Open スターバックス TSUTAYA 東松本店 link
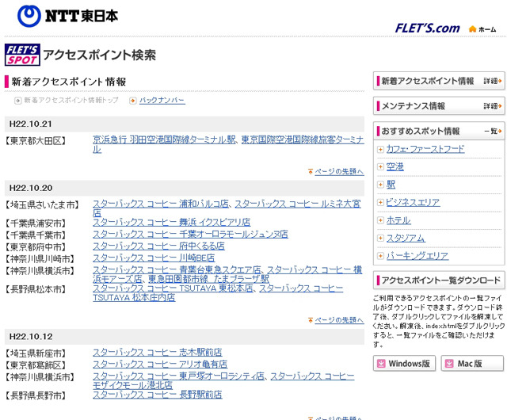This screenshot has height=420, width=507. pyautogui.click(x=173, y=288)
